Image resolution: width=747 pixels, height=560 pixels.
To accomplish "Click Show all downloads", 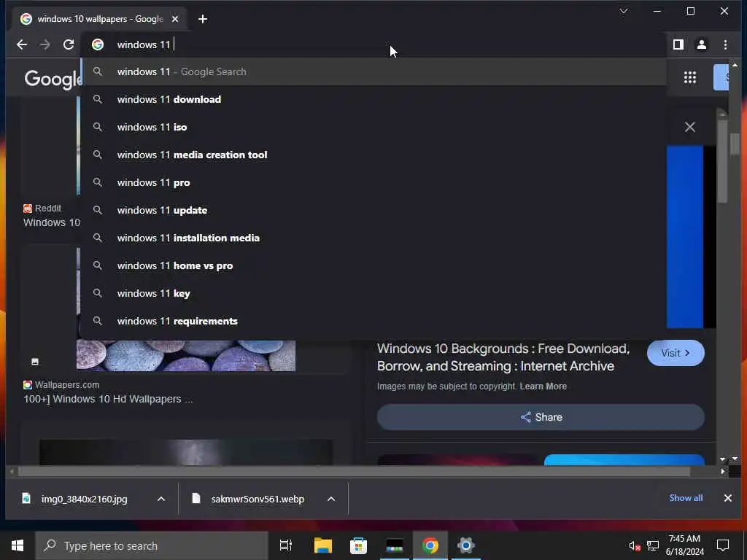I will pyautogui.click(x=686, y=498).
